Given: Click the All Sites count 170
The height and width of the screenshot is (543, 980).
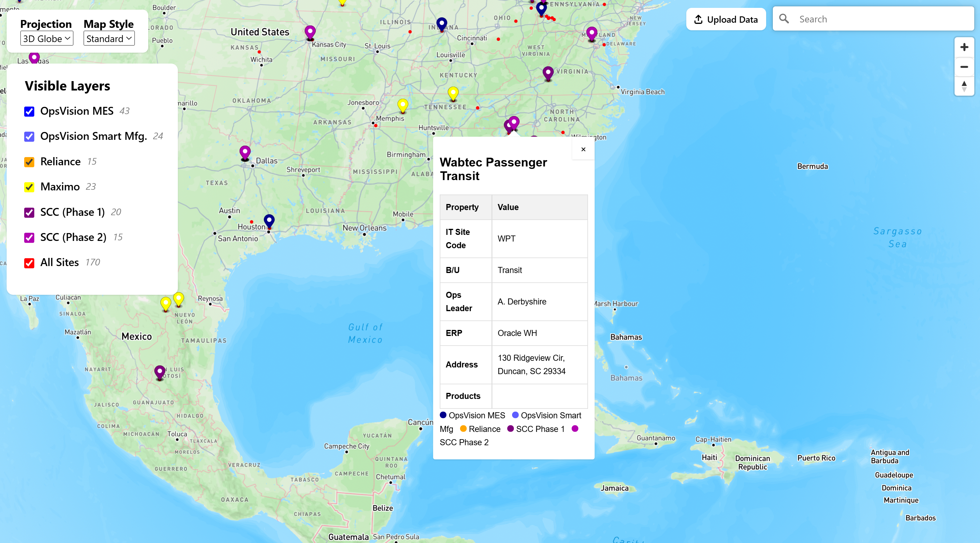Looking at the screenshot, I should [93, 262].
